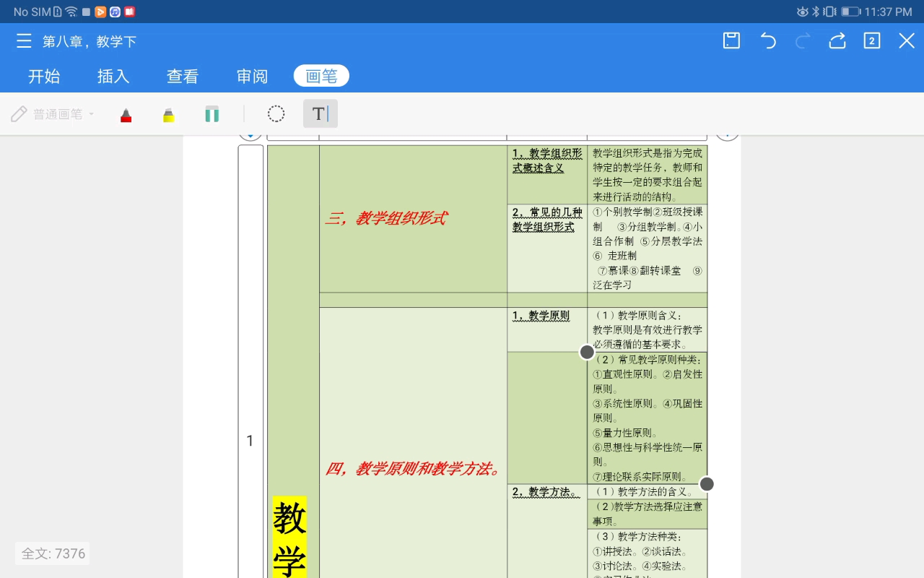Select the bottom-right selection handle dot
This screenshot has width=924, height=578.
point(707,484)
